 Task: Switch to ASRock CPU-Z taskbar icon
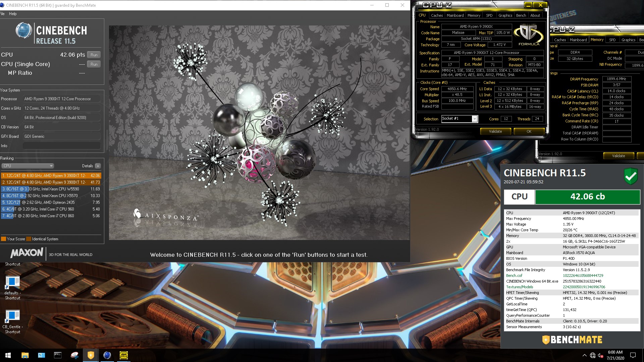click(124, 355)
